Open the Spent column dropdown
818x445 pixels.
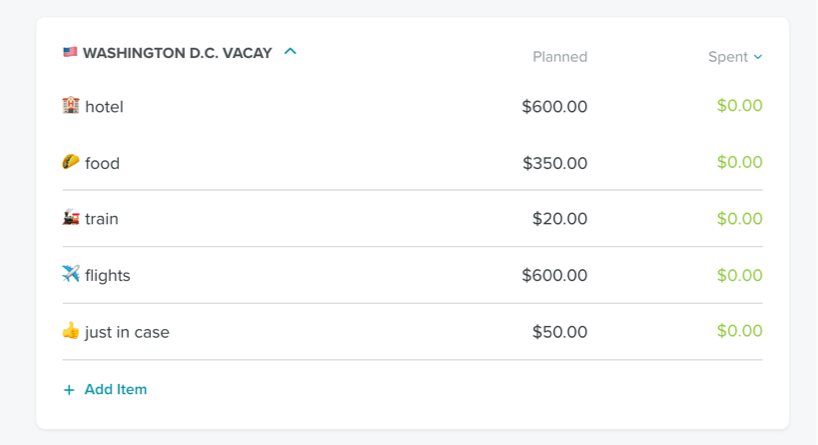[x=735, y=56]
